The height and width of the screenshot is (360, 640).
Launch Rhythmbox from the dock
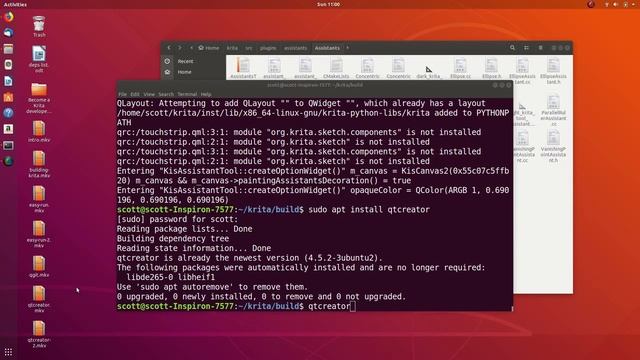(8, 65)
